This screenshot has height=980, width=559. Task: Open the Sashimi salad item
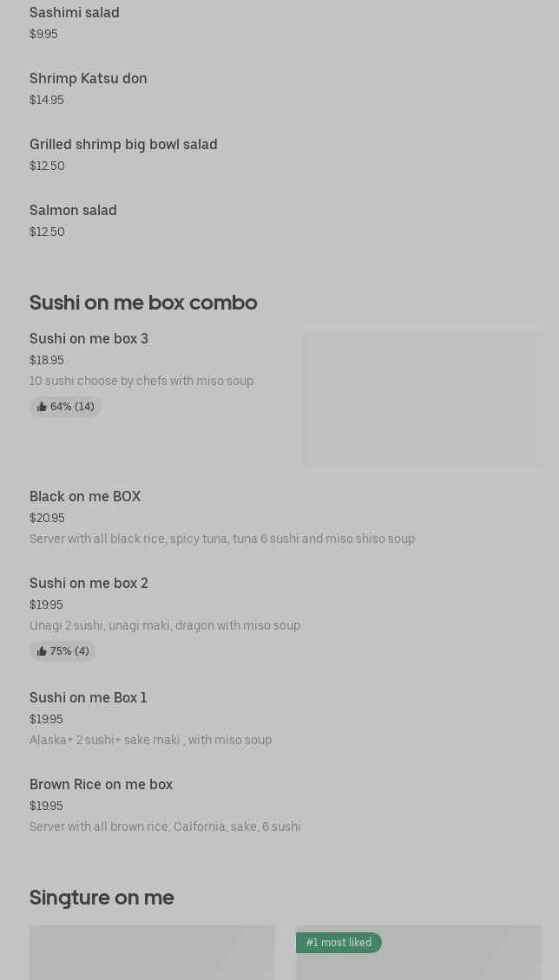[x=75, y=13]
